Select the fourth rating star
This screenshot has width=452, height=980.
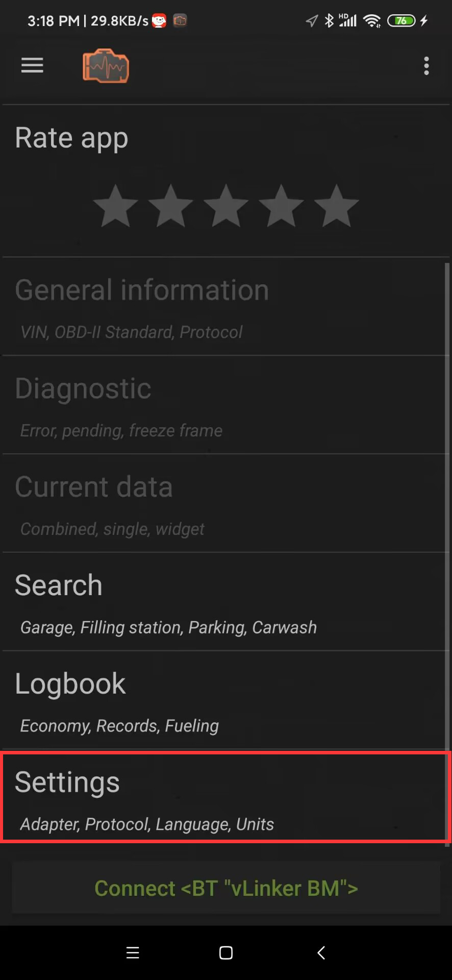(x=281, y=206)
